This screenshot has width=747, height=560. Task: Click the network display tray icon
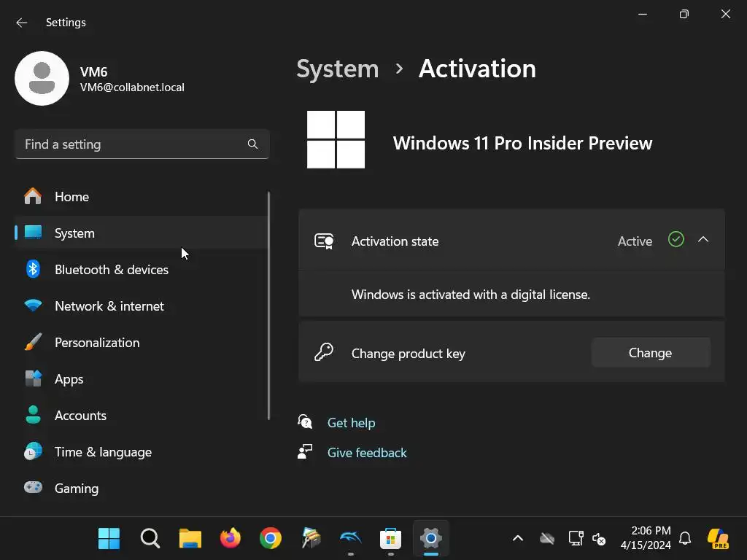tap(576, 539)
